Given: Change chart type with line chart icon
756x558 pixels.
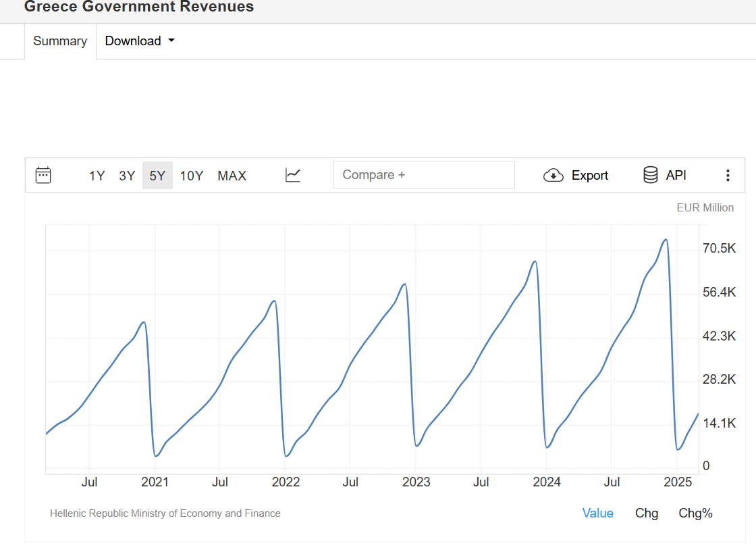Looking at the screenshot, I should pos(293,175).
